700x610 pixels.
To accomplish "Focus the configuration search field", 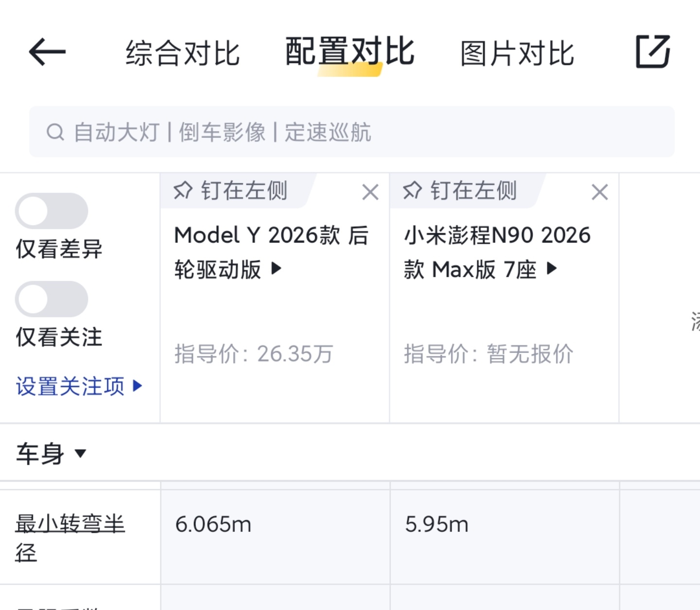I will [351, 132].
